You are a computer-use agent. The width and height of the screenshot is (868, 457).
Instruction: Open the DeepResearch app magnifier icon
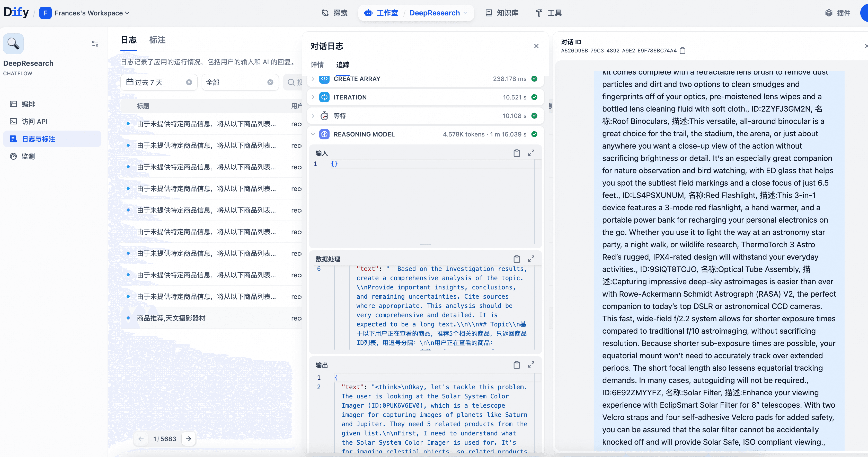pyautogui.click(x=13, y=44)
